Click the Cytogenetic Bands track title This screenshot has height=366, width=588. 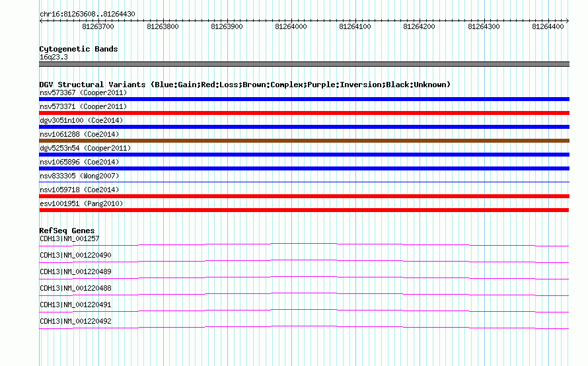(x=79, y=49)
